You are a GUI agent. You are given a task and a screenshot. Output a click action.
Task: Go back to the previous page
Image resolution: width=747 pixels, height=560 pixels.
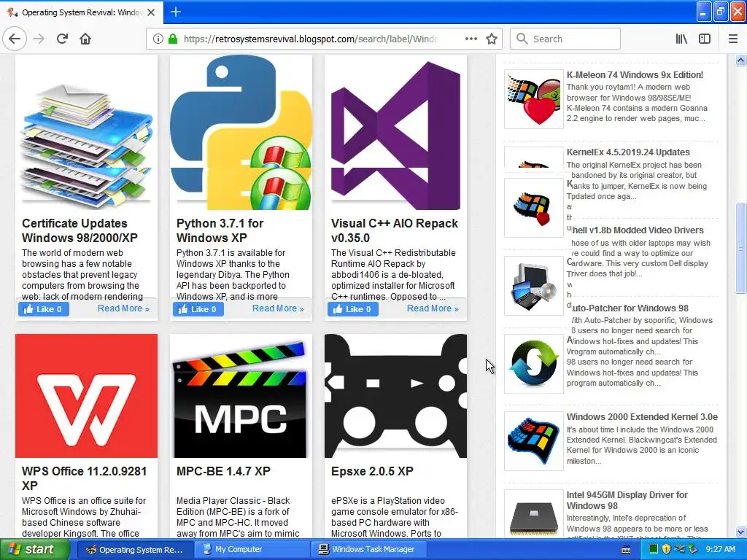(15, 39)
